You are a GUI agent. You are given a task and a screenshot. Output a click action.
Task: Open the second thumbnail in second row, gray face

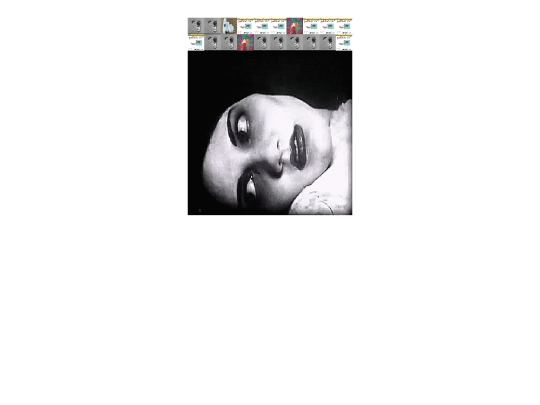point(212,42)
